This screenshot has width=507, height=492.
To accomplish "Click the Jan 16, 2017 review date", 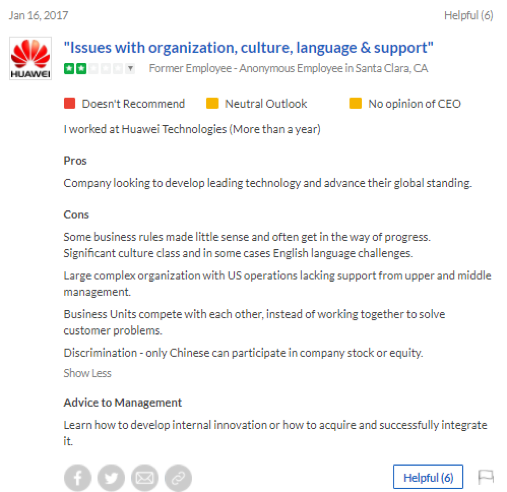I will click(38, 15).
